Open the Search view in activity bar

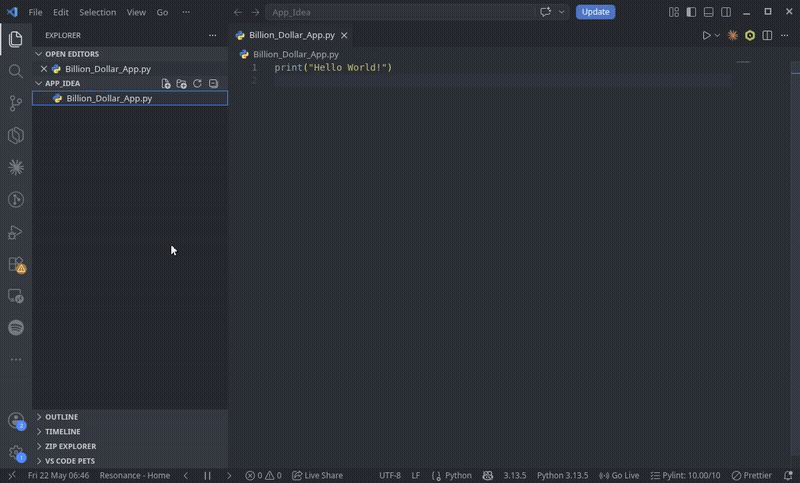point(16,71)
